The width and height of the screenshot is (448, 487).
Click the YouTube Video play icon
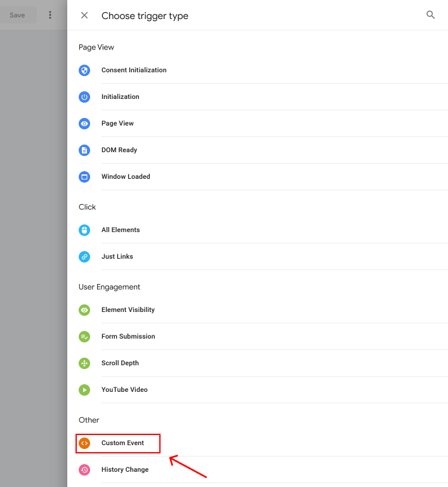pyautogui.click(x=84, y=390)
